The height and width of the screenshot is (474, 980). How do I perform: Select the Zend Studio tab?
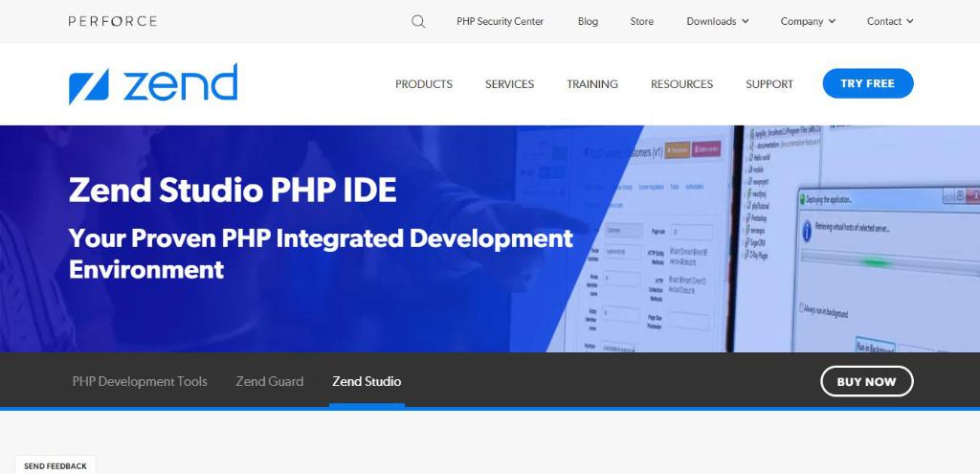(367, 381)
